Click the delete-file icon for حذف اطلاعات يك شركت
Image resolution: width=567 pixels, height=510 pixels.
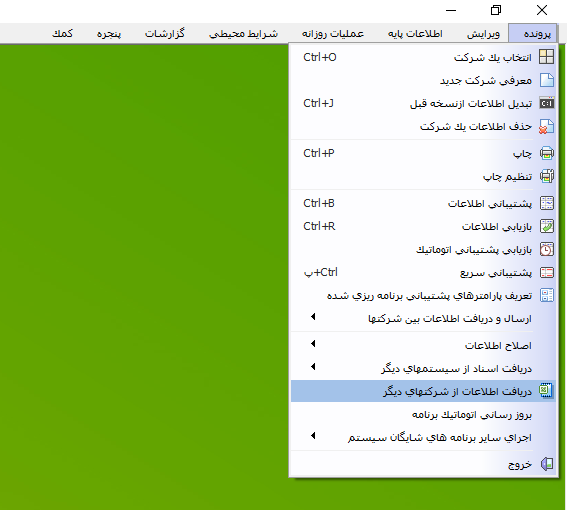pos(546,127)
